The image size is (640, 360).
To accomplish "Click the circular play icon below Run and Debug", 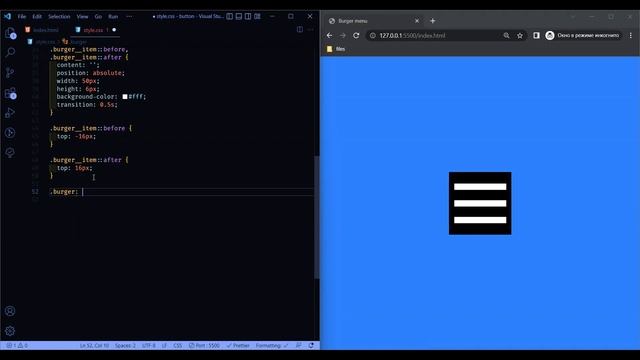I will (x=10, y=133).
